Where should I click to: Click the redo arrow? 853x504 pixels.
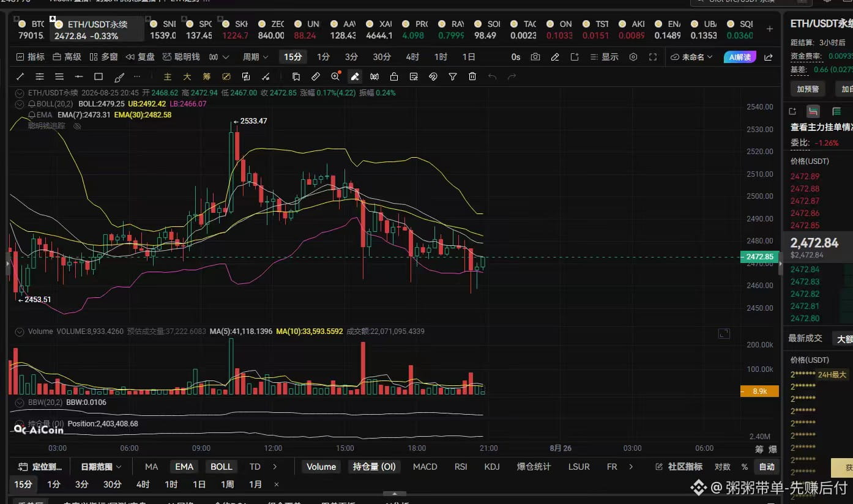click(x=512, y=77)
